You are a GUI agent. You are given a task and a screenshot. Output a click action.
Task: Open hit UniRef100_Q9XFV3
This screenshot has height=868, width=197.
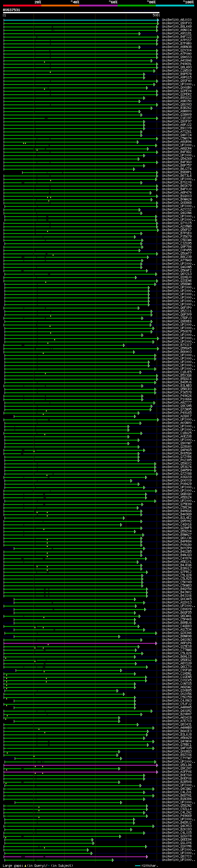point(177,23)
